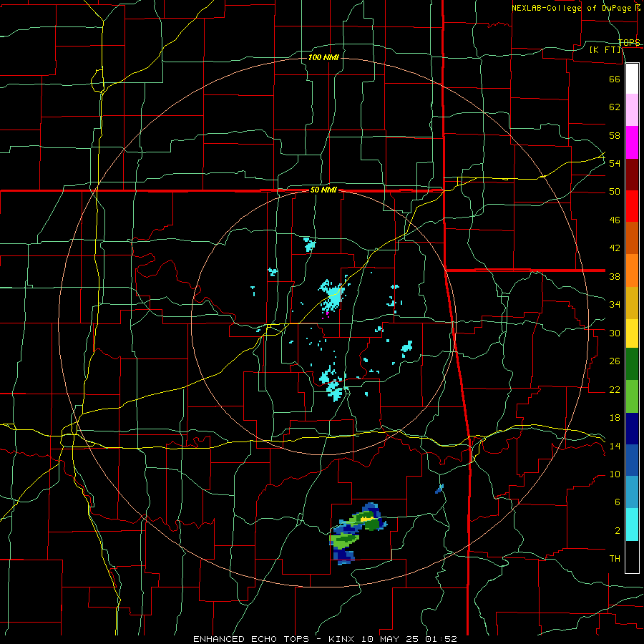This screenshot has width=644, height=644.
Task: Click the legend value '42'
Action: coord(615,248)
